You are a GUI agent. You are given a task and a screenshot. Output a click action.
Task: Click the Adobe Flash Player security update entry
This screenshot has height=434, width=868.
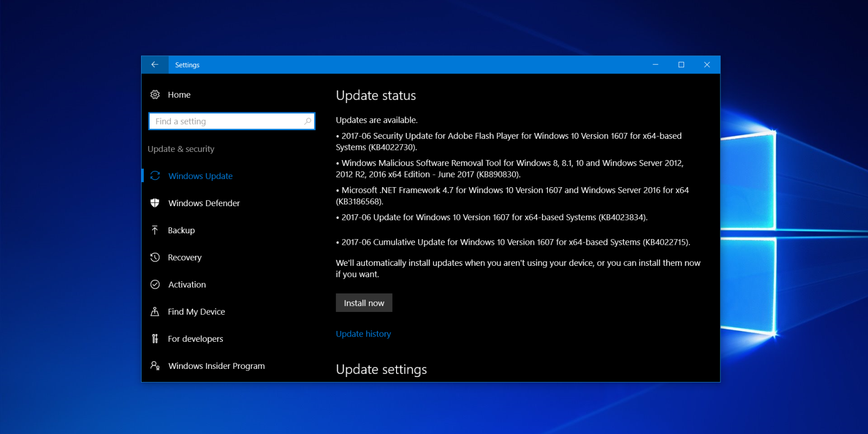click(509, 142)
